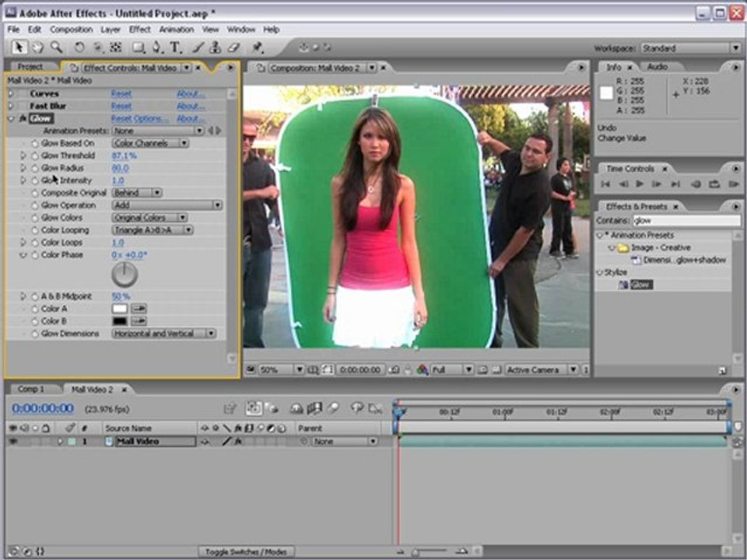Image resolution: width=747 pixels, height=560 pixels.
Task: Open the Glow Colors dropdown
Action: pos(149,218)
